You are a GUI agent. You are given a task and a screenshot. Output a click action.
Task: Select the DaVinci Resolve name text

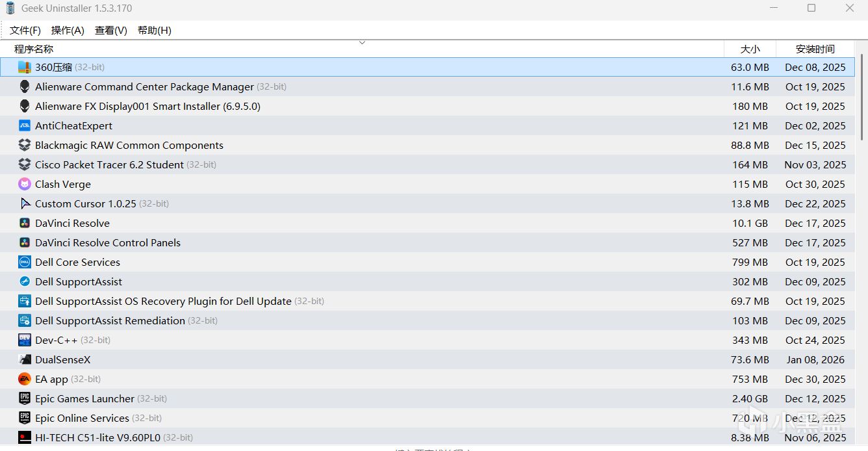(x=72, y=223)
